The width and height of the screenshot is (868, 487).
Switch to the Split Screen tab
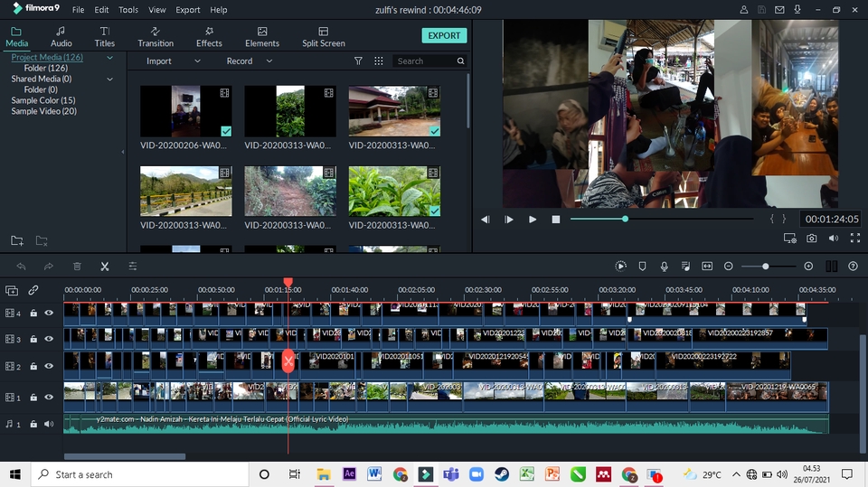pyautogui.click(x=324, y=36)
